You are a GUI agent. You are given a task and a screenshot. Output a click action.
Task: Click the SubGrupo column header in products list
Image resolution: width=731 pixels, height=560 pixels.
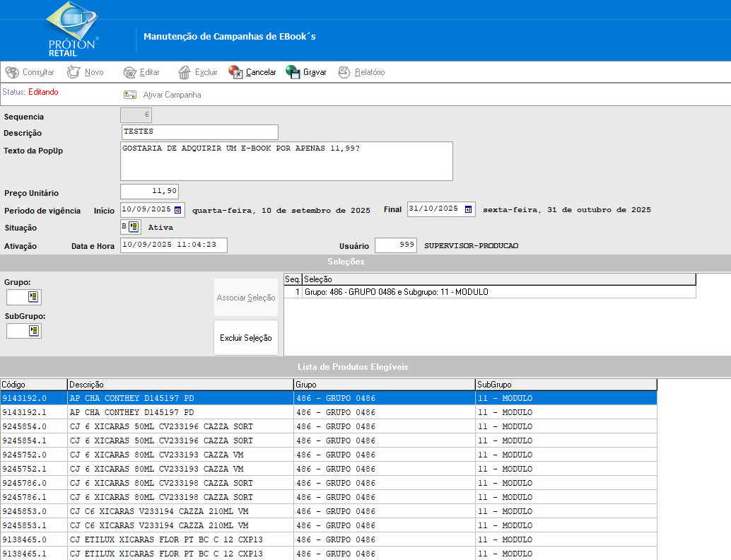tap(566, 385)
